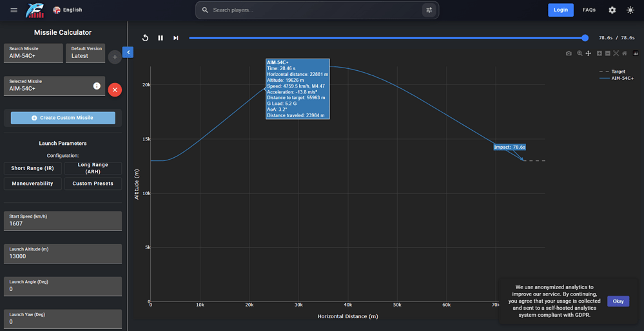Select the Long Range (ARH) configuration
The image size is (644, 331).
[x=93, y=168]
